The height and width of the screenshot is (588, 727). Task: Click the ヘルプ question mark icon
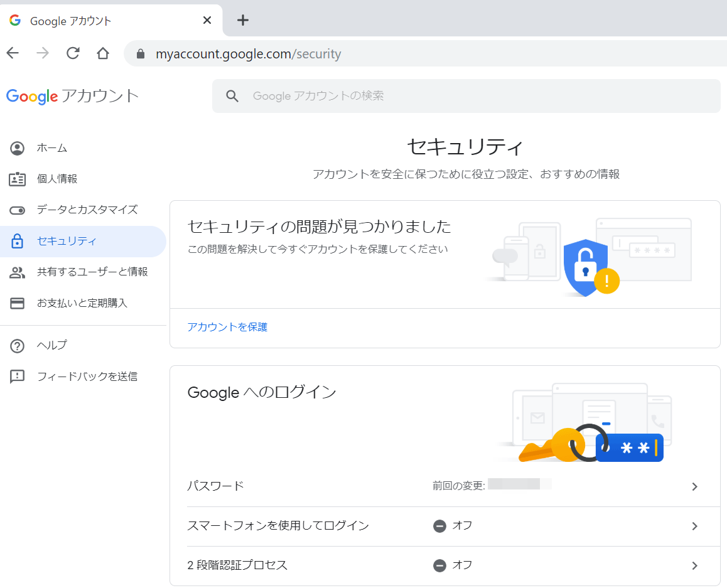click(17, 346)
